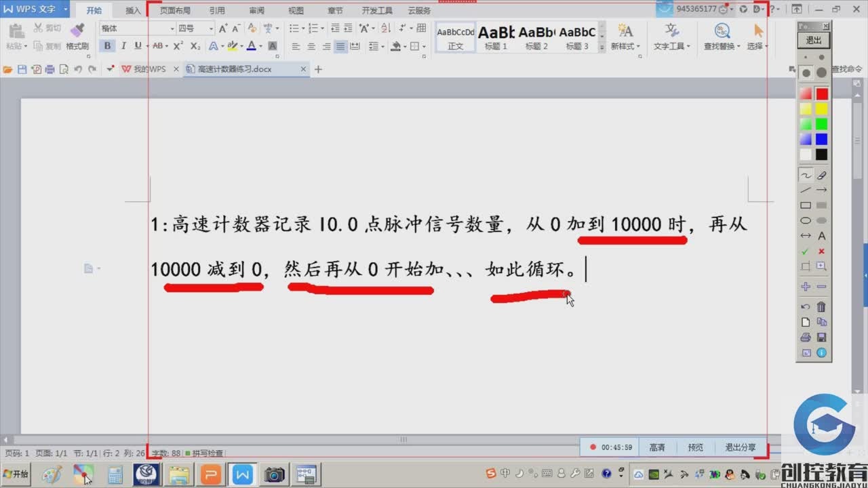Increase paragraph indent icon

[348, 28]
